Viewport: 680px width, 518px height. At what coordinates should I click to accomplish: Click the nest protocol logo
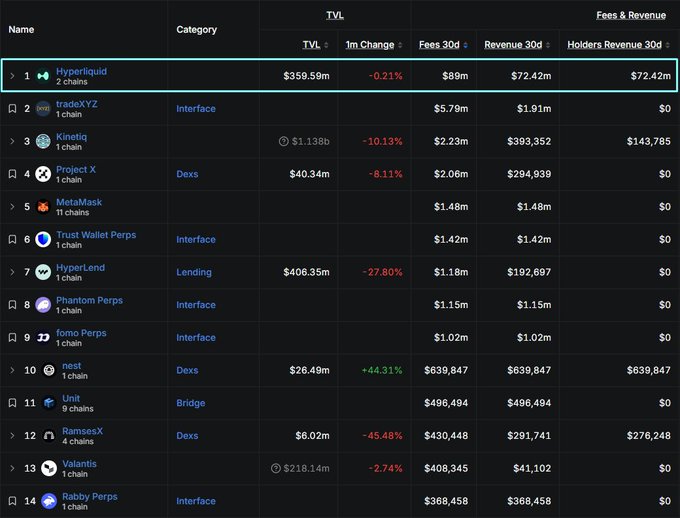click(49, 370)
